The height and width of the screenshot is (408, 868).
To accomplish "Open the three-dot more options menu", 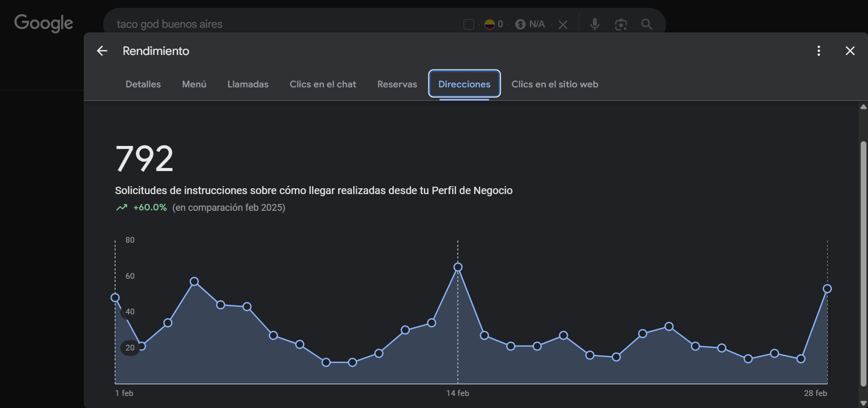I will tap(819, 51).
